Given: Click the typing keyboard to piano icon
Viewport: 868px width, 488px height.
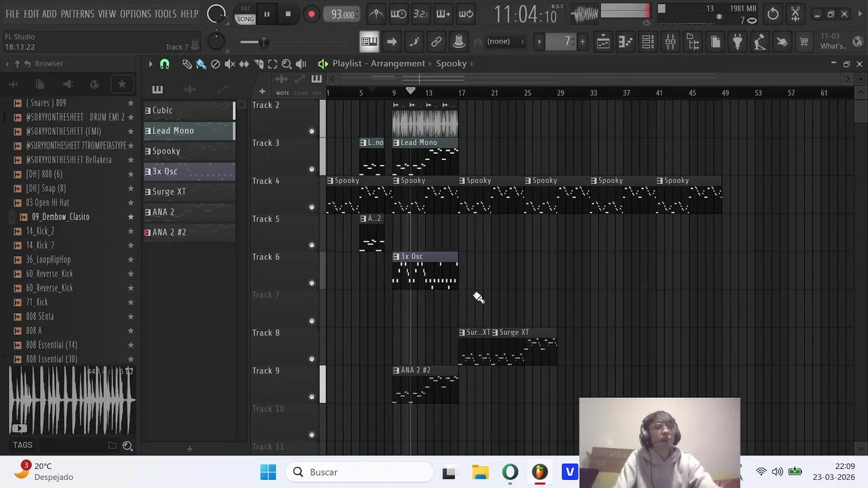Looking at the screenshot, I should point(369,42).
